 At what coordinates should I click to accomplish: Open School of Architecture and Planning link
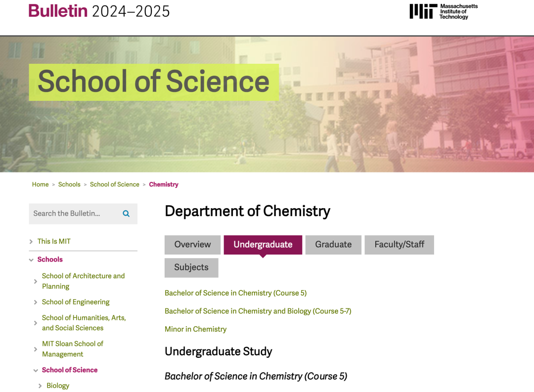84,281
